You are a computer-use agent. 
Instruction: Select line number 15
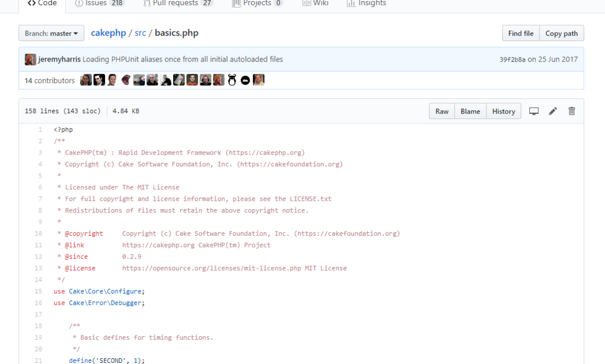click(38, 291)
